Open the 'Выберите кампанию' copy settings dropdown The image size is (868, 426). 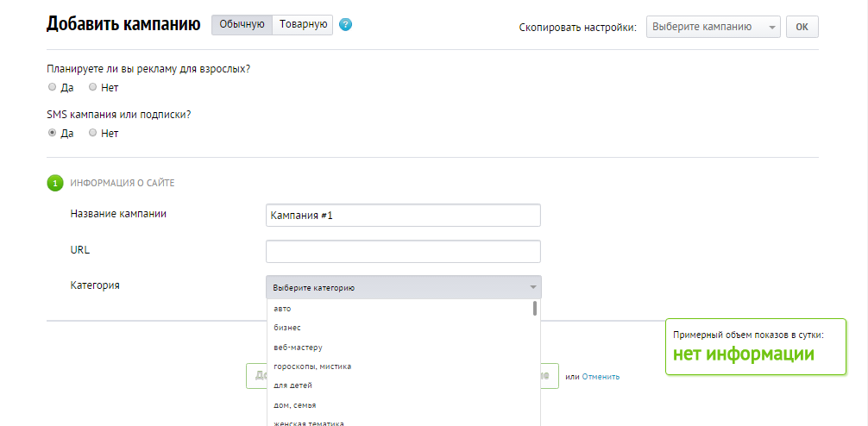tap(713, 27)
